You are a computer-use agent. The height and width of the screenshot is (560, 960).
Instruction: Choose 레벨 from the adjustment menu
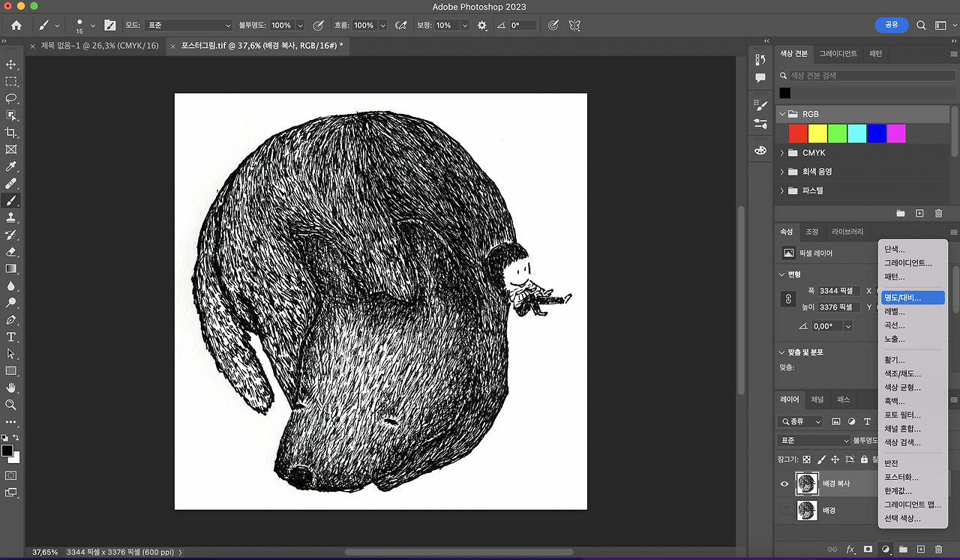(895, 311)
